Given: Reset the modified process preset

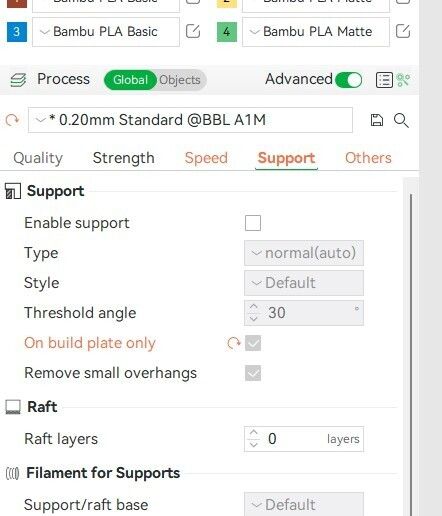Looking at the screenshot, I should pos(13,120).
